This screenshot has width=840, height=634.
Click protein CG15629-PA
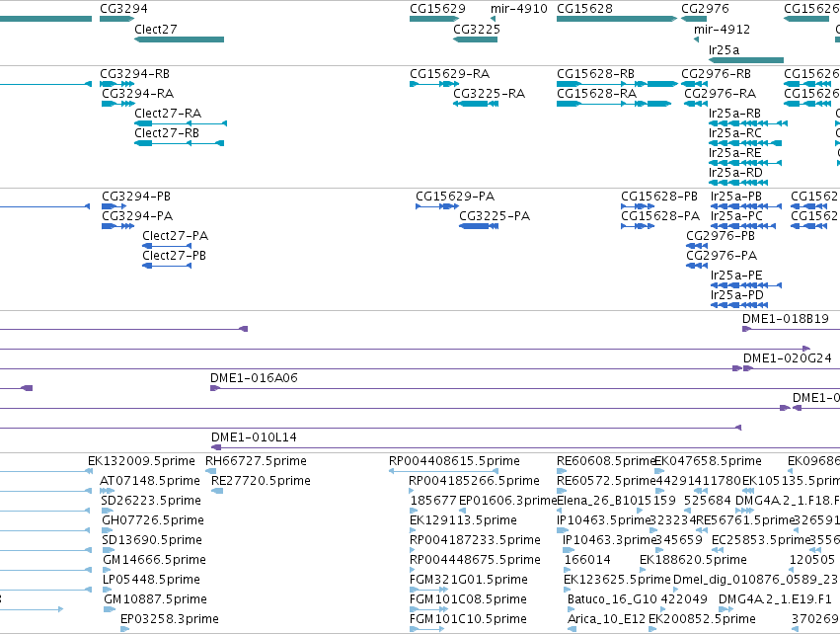[x=437, y=206]
